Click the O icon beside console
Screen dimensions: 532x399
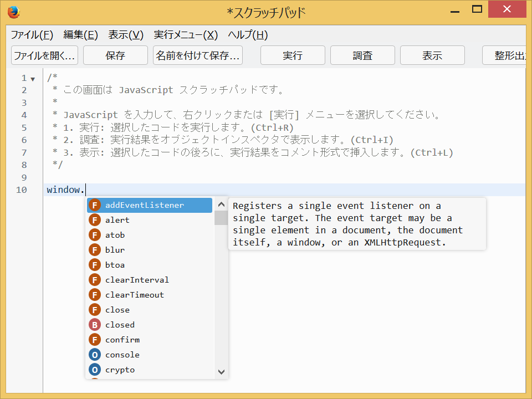pos(95,355)
